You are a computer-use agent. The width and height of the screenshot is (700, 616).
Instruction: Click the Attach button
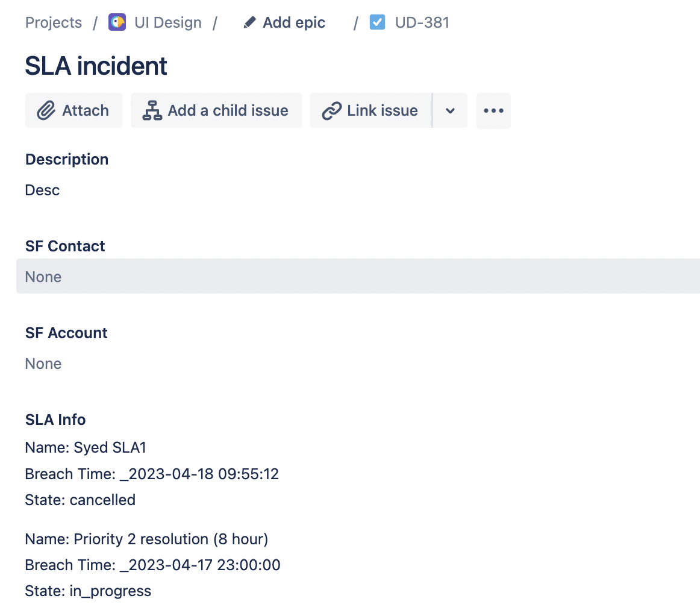point(73,110)
